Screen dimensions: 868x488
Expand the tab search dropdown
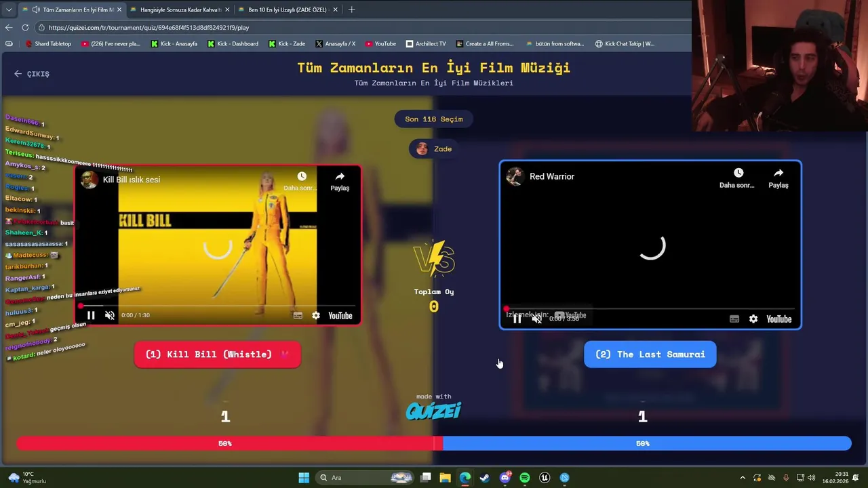(8, 9)
